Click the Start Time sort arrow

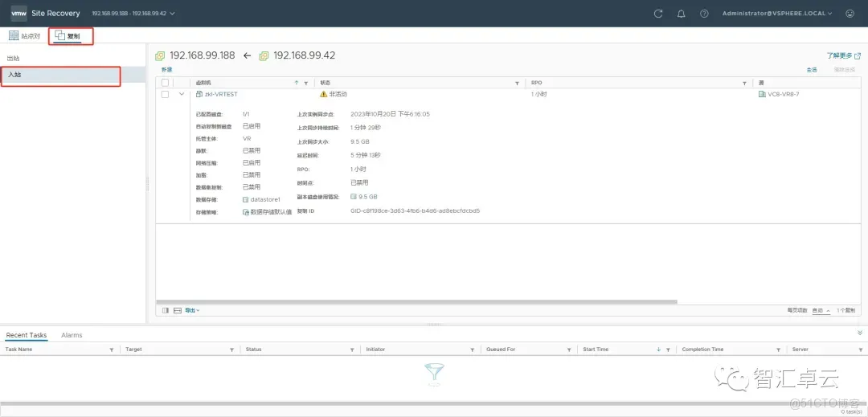(659, 350)
